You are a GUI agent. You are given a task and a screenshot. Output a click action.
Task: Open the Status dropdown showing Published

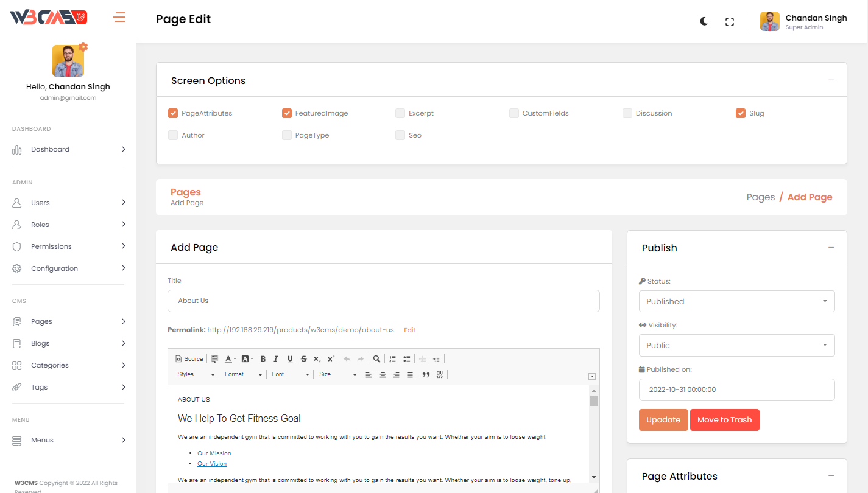coord(736,301)
